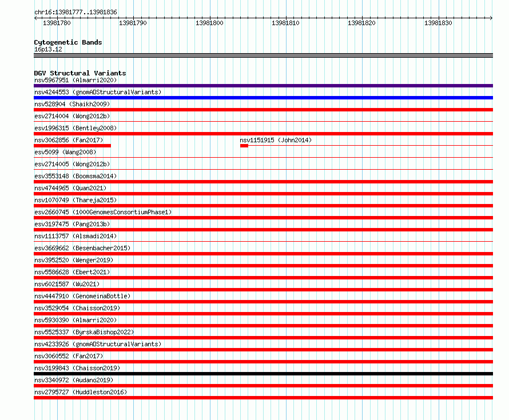The width and height of the screenshot is (509, 420).
Task: Click esv3553148 (Boomsma2014) label
Action: [x=75, y=176]
